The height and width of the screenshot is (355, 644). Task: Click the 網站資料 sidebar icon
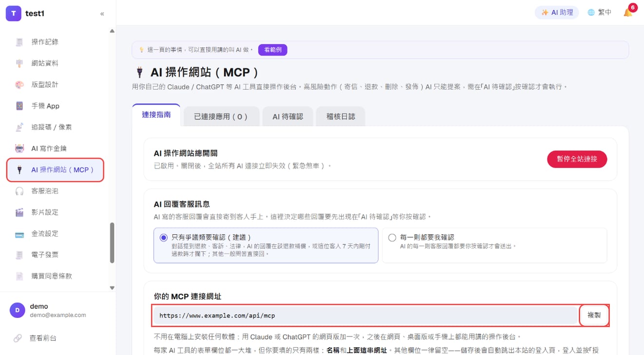pyautogui.click(x=19, y=63)
